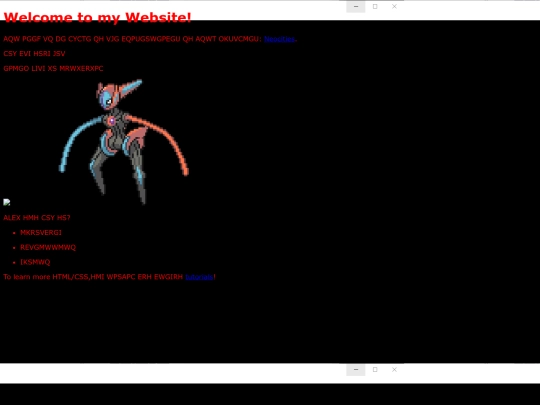This screenshot has height=405, width=540.
Task: Close the lower window
Action: tap(394, 370)
